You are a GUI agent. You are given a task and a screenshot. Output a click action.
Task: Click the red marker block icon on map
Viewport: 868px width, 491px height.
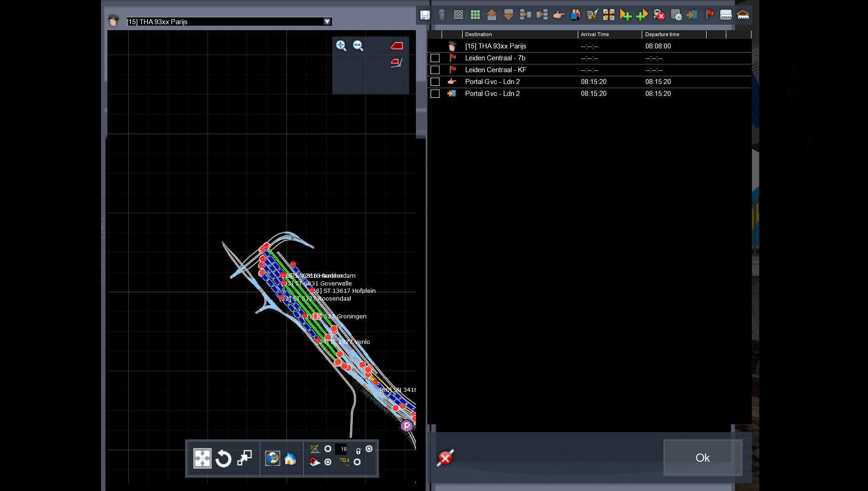(397, 46)
